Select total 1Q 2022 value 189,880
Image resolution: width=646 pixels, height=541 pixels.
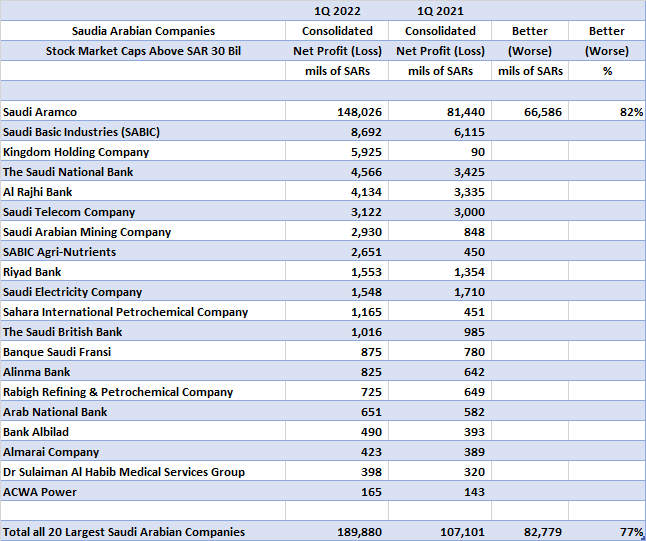[x=337, y=531]
